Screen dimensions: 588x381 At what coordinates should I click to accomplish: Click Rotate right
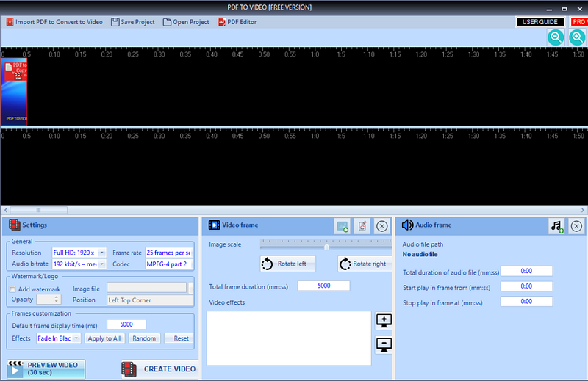click(365, 264)
